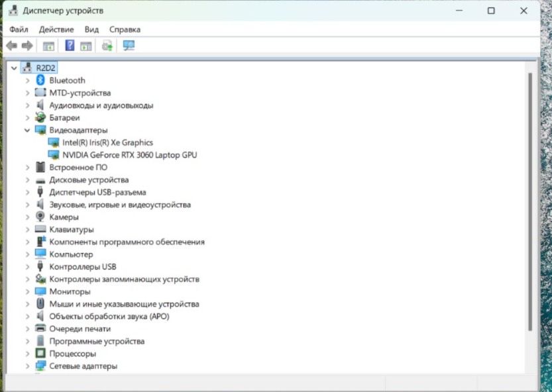Click the Forward arrow in the toolbar

point(27,46)
